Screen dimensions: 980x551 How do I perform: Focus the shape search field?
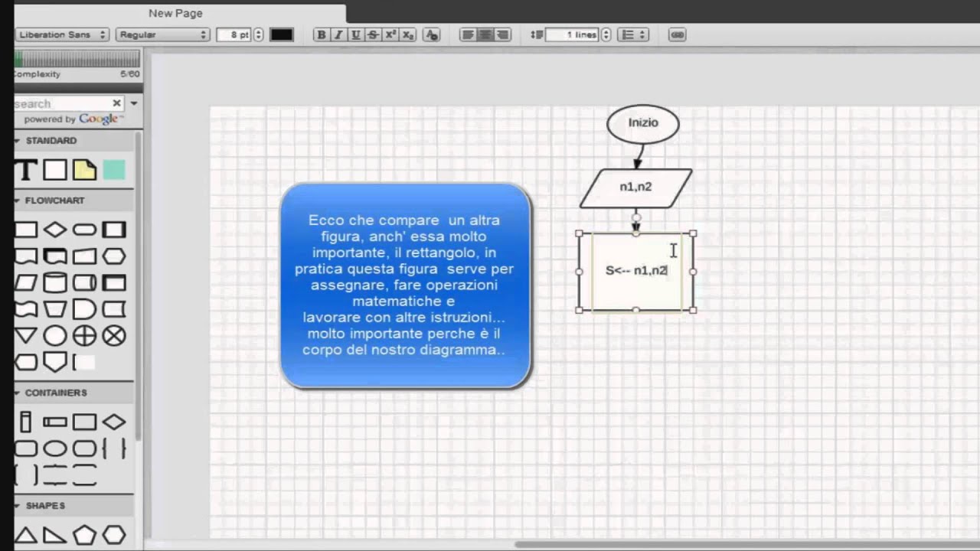pyautogui.click(x=63, y=103)
